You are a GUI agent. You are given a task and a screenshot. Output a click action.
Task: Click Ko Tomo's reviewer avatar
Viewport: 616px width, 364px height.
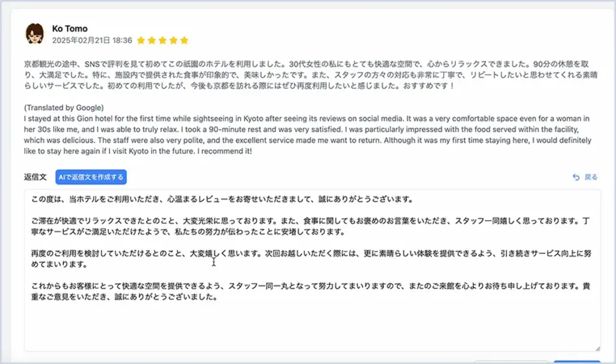coord(35,34)
